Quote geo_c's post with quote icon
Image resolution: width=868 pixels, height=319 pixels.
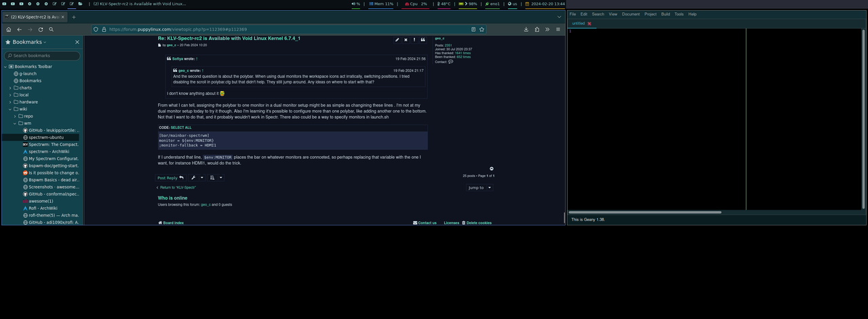422,39
